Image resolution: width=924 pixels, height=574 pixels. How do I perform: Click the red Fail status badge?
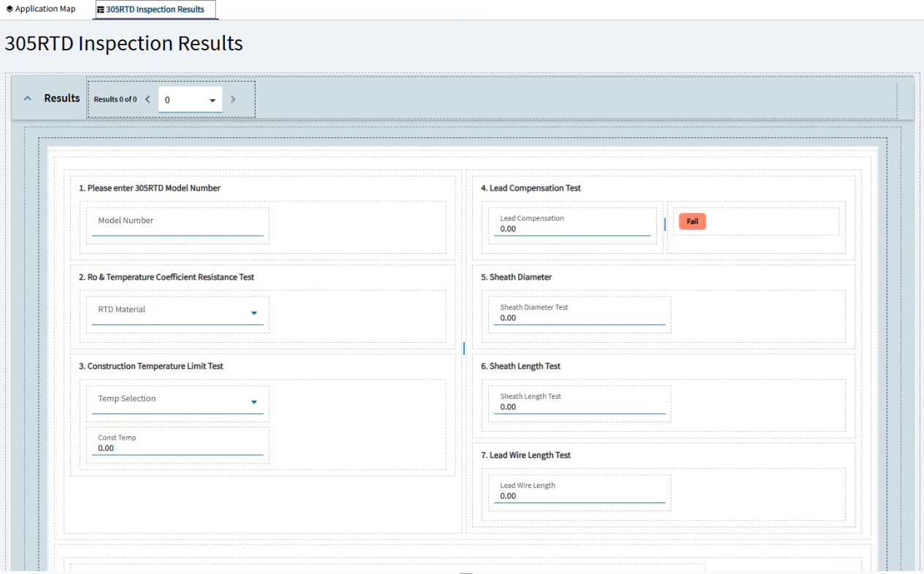(x=692, y=221)
